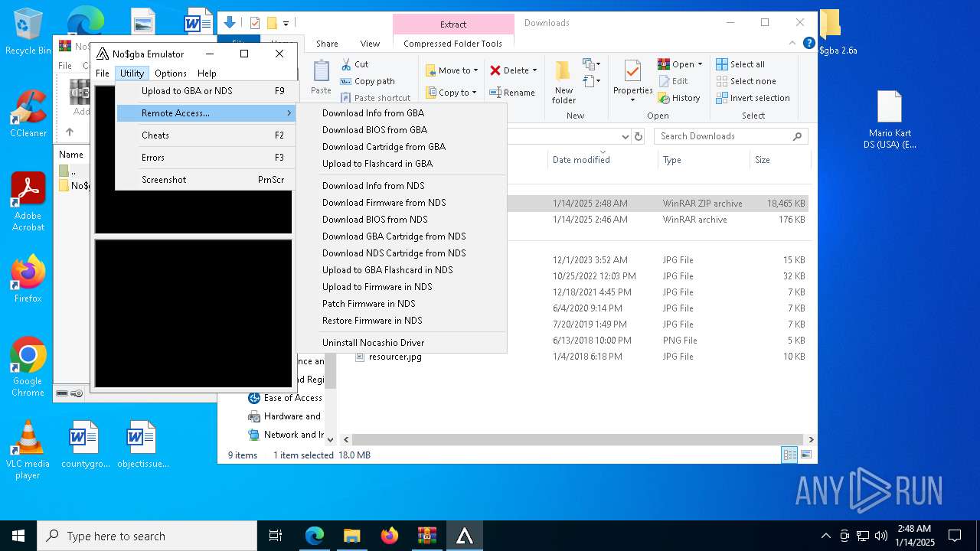Image resolution: width=980 pixels, height=551 pixels.
Task: Open Recycle Bin desktop icon
Action: click(x=28, y=31)
